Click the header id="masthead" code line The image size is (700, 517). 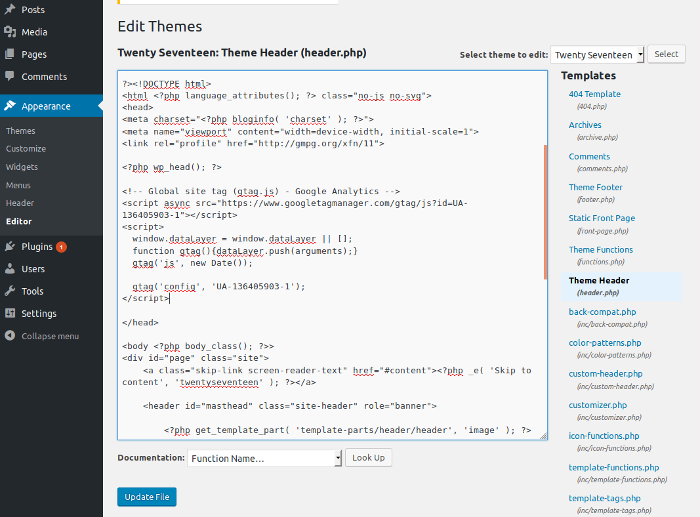tap(290, 406)
